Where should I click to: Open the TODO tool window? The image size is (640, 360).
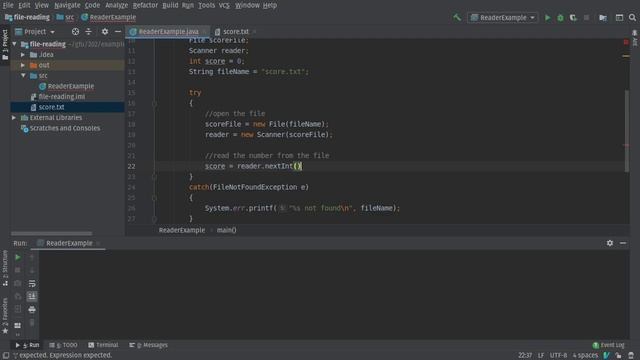point(63,345)
